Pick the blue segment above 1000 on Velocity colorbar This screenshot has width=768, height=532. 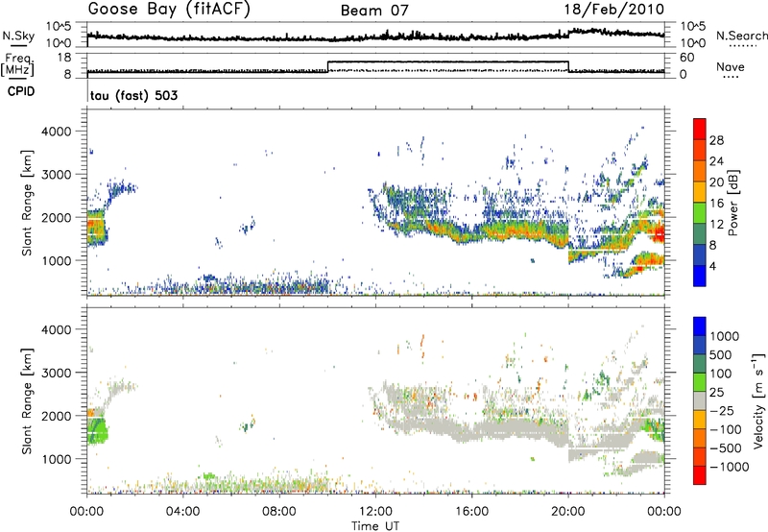700,326
